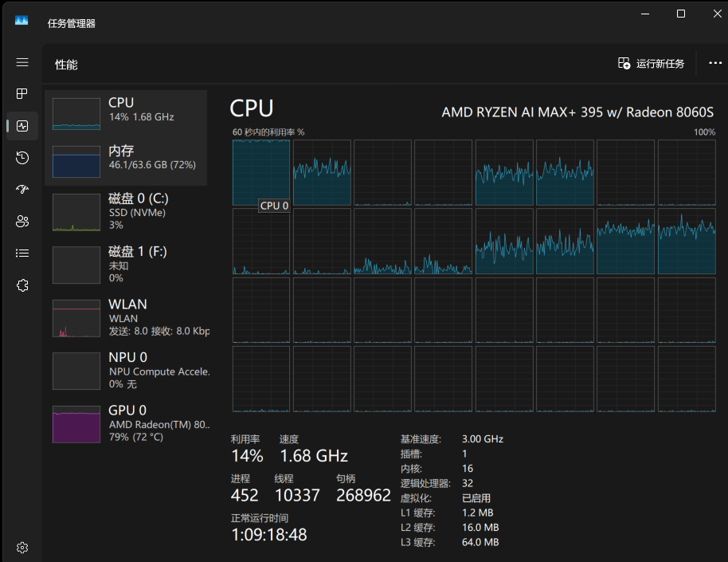Click the 运行新任务 button
This screenshot has width=728, height=562.
click(x=651, y=64)
